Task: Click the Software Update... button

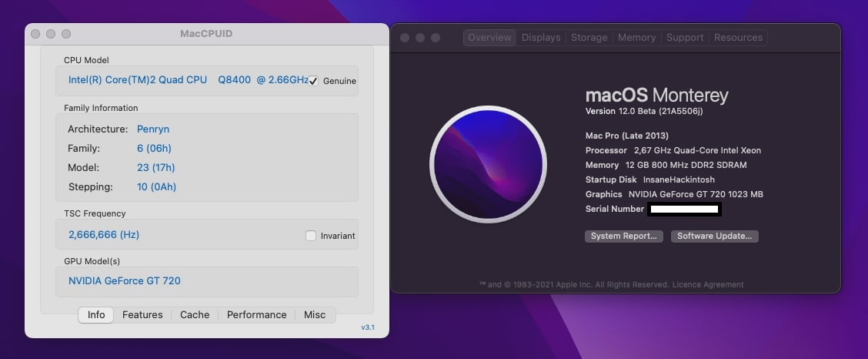Action: 714,236
